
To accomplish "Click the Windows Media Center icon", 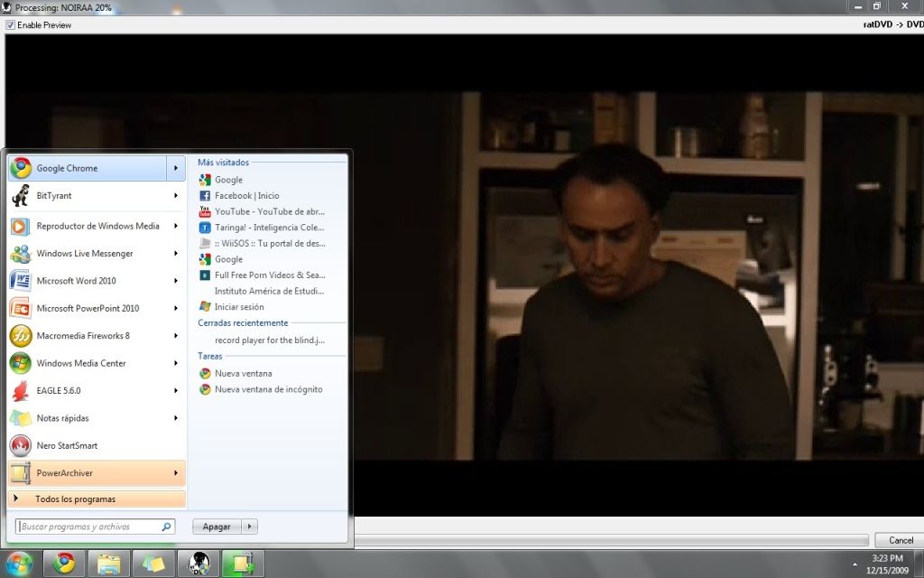I will click(20, 363).
